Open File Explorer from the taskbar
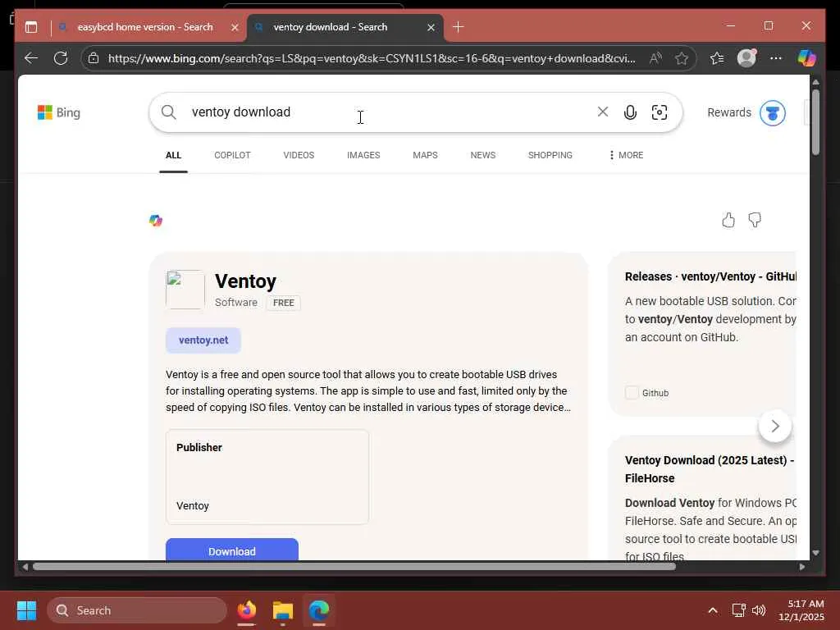840x630 pixels. pos(283,610)
